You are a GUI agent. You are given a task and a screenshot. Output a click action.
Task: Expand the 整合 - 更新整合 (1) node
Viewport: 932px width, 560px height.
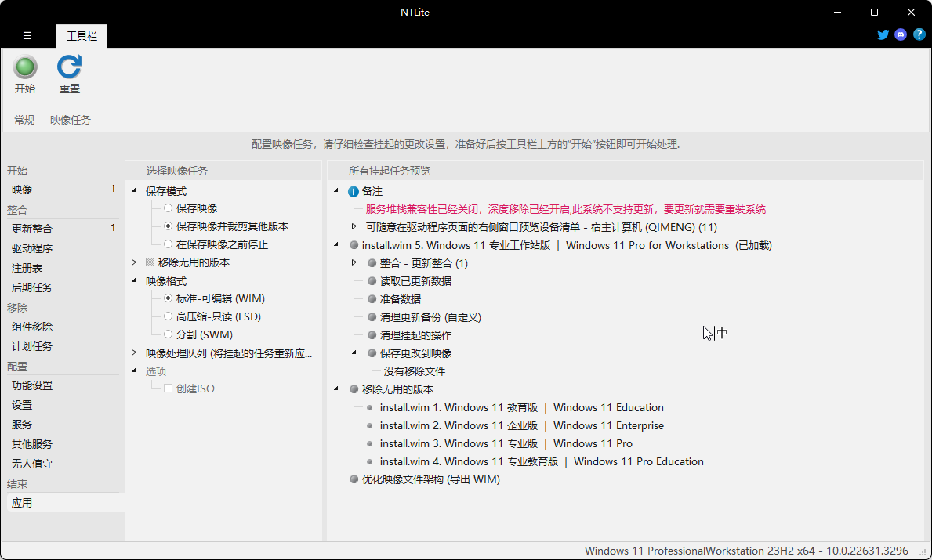354,262
